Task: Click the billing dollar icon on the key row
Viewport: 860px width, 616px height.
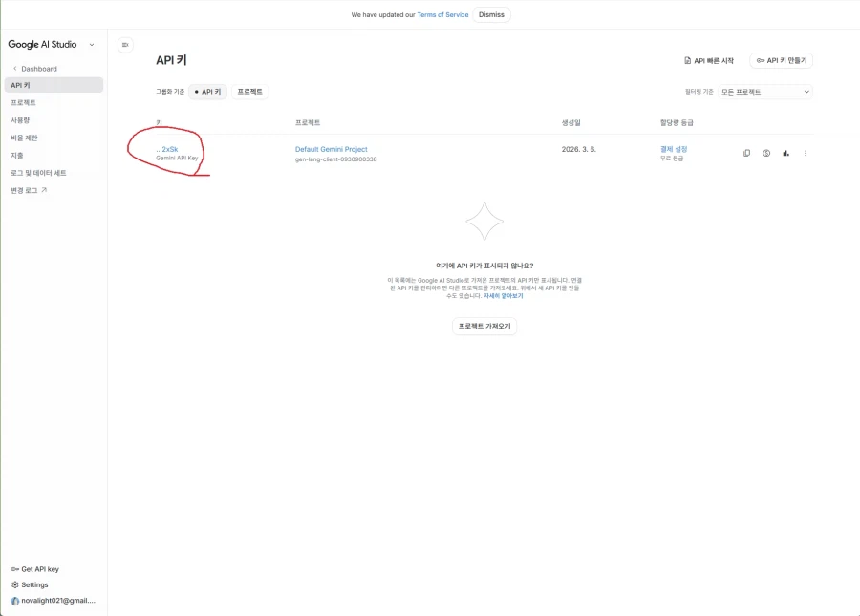Action: (766, 153)
